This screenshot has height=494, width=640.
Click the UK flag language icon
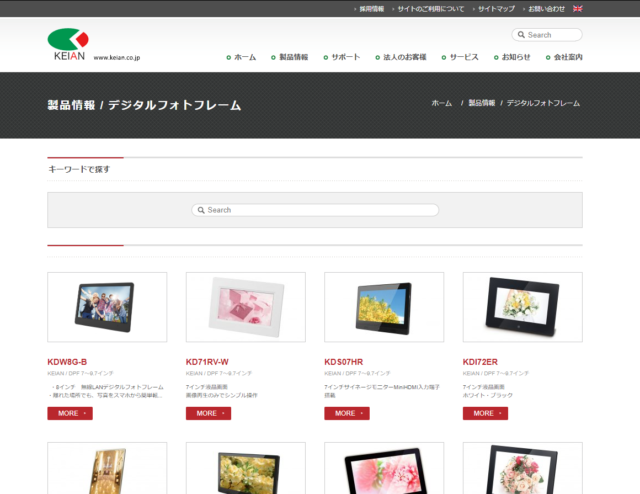577,8
